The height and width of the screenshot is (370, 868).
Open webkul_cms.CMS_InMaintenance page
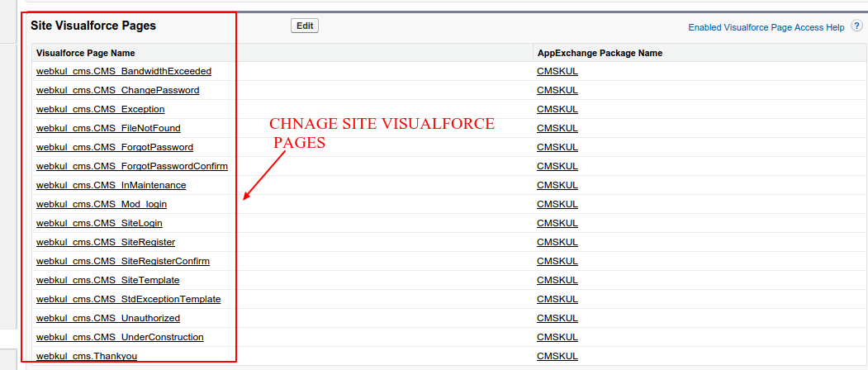(x=111, y=185)
